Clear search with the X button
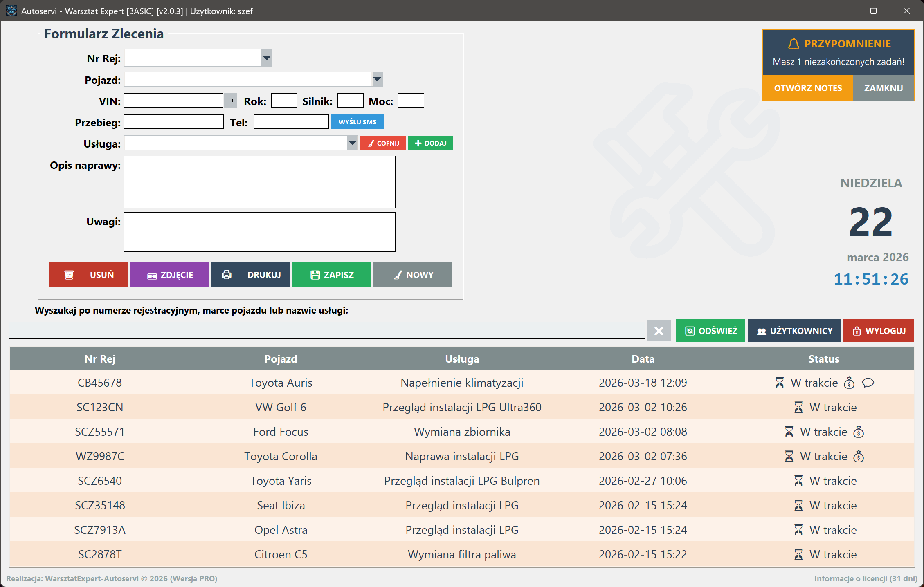924x587 pixels. click(x=659, y=330)
